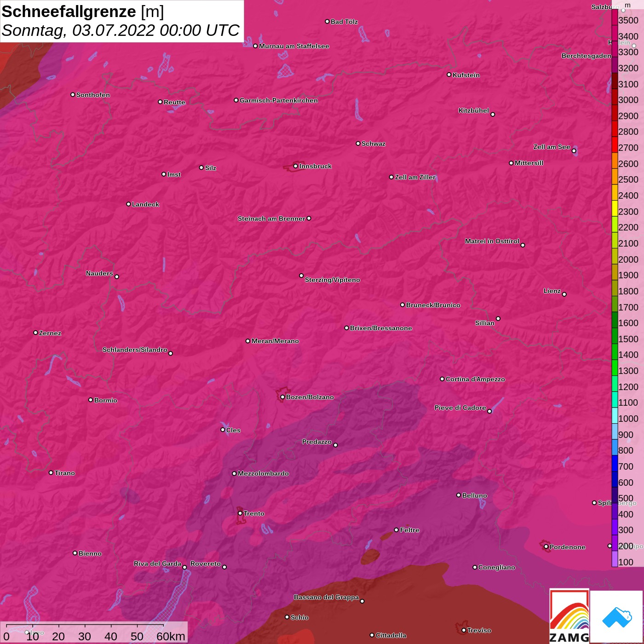Click the Bad Tölz label

(x=344, y=22)
